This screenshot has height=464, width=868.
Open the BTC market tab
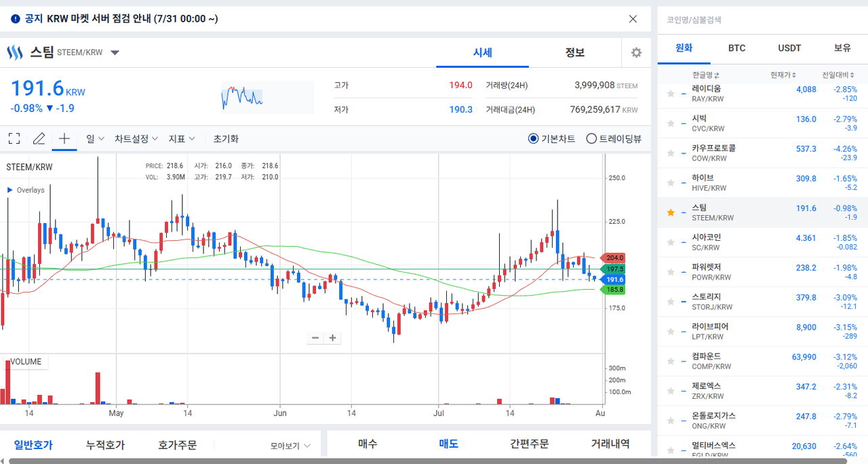pyautogui.click(x=736, y=48)
